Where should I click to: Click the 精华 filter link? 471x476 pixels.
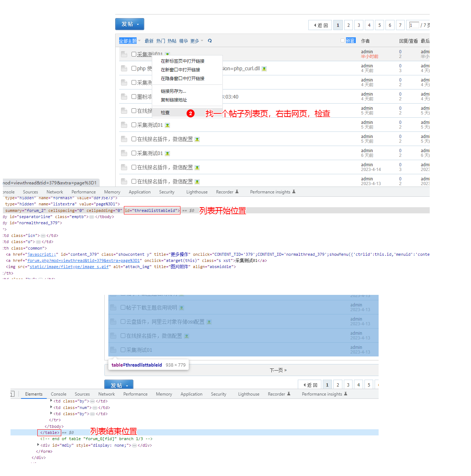[184, 41]
